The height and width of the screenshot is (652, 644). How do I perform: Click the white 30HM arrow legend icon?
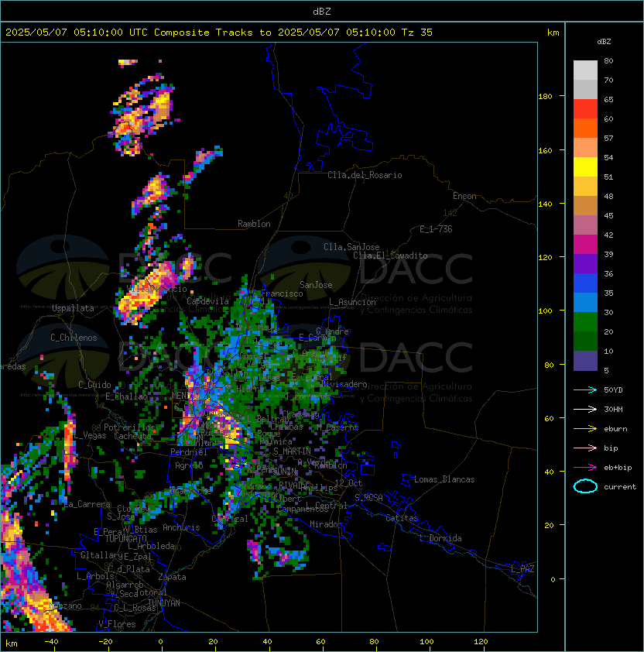point(585,410)
